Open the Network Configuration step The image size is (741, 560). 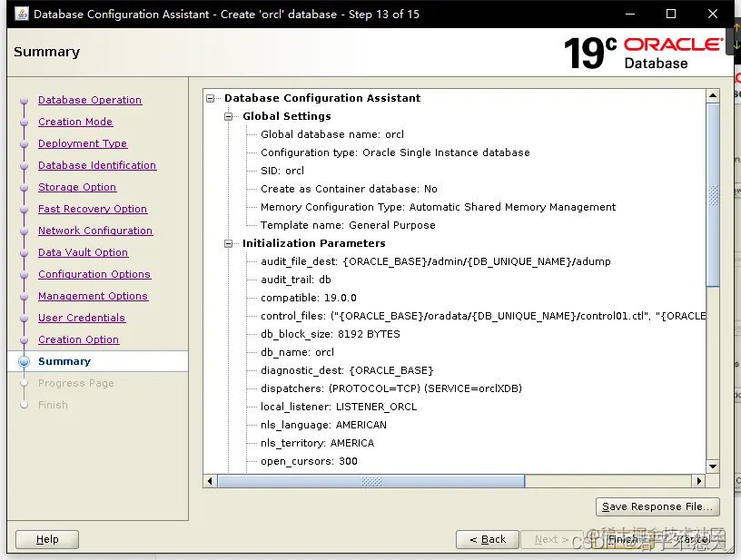click(x=95, y=231)
